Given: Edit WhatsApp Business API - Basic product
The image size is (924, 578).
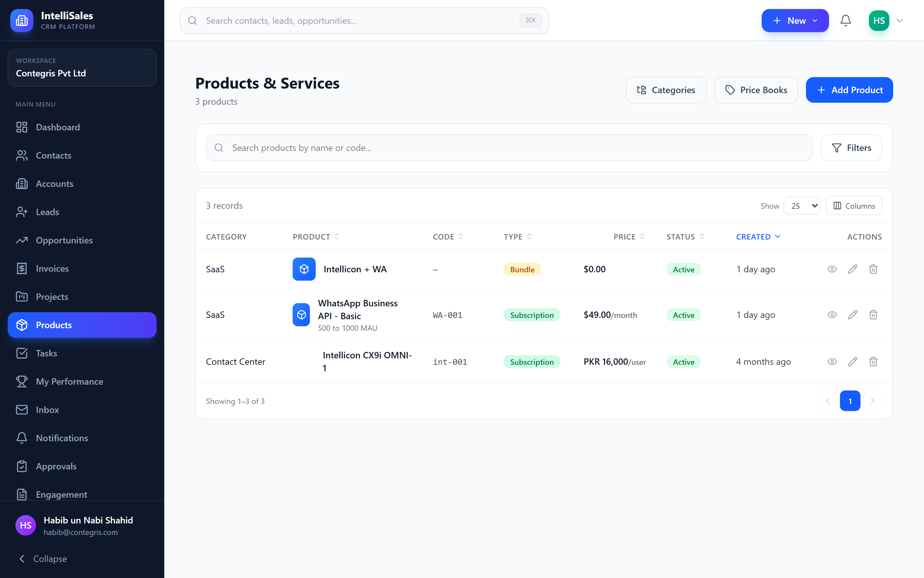Looking at the screenshot, I should coord(852,315).
